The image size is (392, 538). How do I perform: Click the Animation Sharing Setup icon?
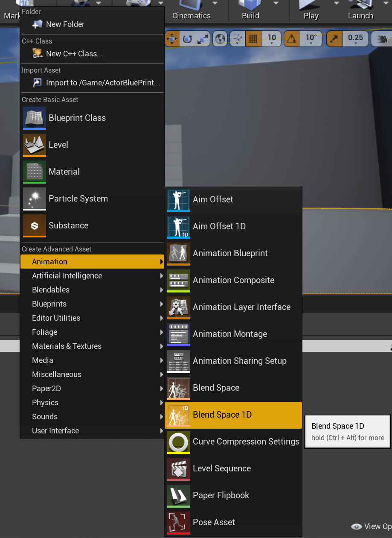pos(179,361)
